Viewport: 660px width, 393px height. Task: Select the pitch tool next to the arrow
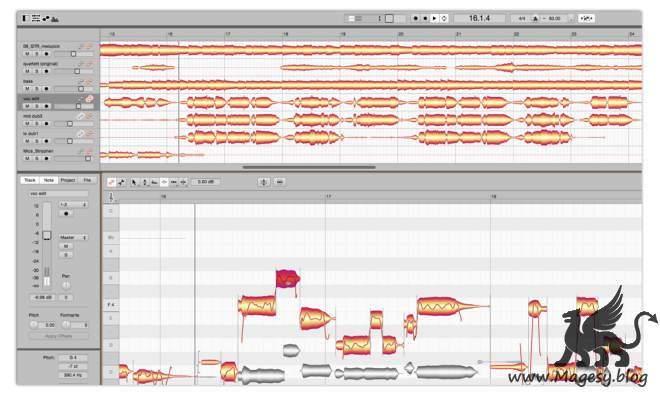(x=144, y=182)
